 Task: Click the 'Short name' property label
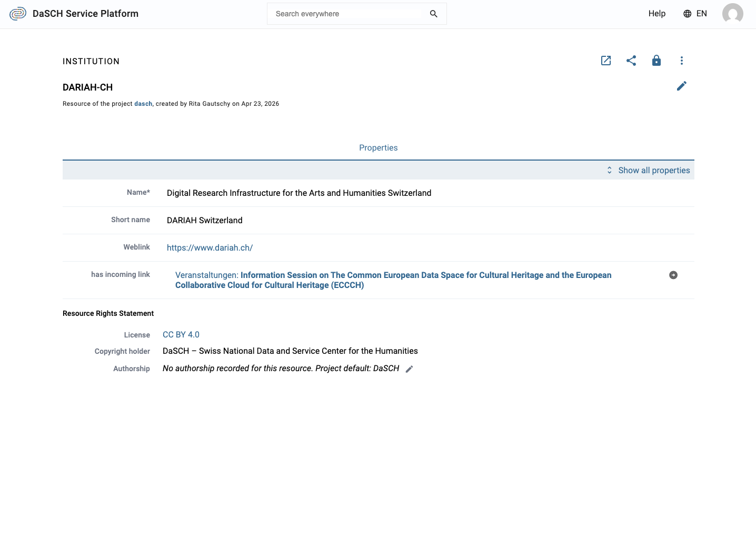[131, 220]
